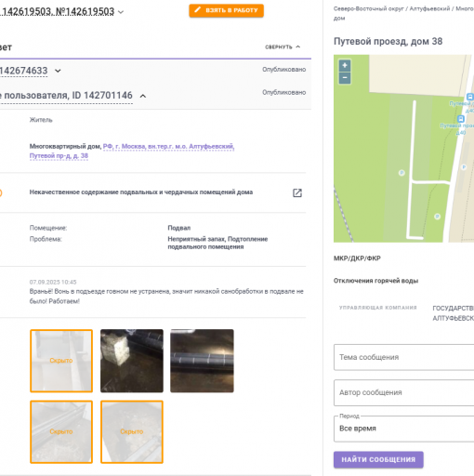Collapse the user message ID 142701146
The height and width of the screenshot is (476, 474).
(143, 96)
